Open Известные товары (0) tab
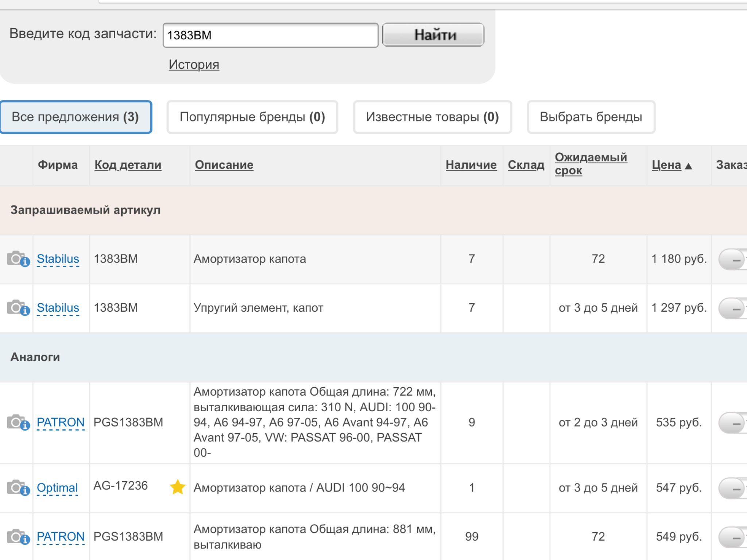The image size is (747, 560). click(432, 117)
